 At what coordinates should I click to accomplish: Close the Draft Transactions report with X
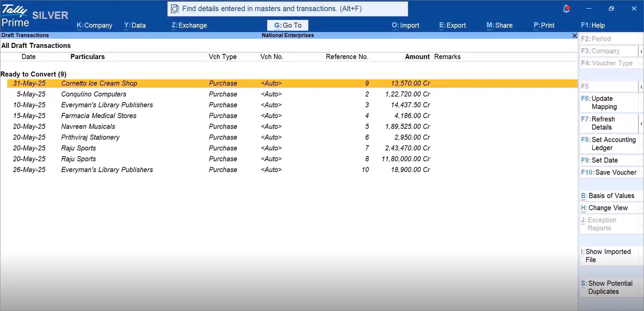(574, 35)
